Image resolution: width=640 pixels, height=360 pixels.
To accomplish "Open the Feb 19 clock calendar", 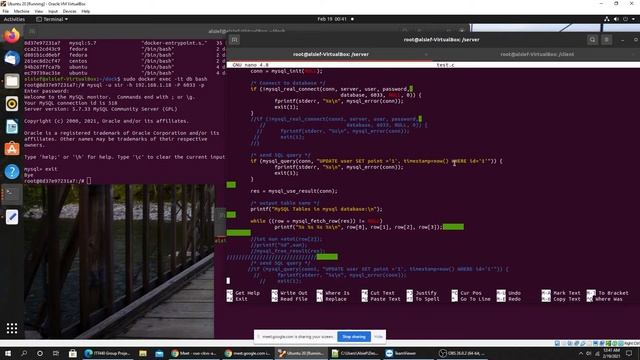I will [332, 19].
